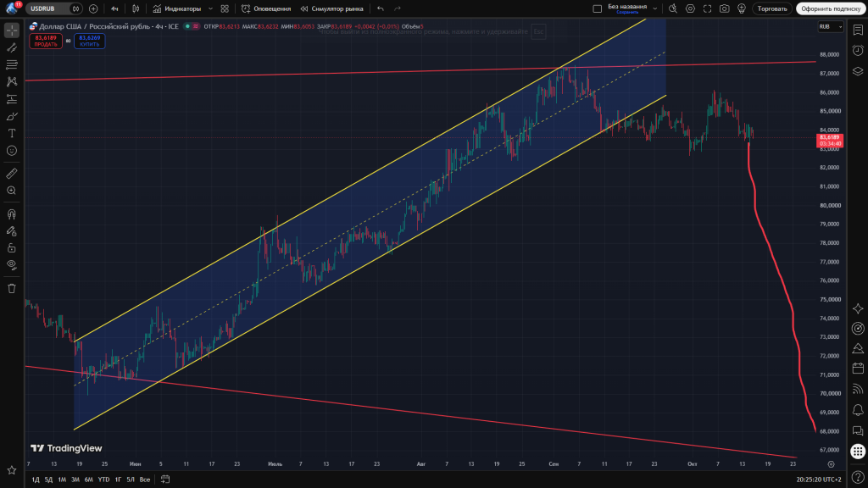
Task: Open the economic calendar in right sidebar
Action: 858,368
